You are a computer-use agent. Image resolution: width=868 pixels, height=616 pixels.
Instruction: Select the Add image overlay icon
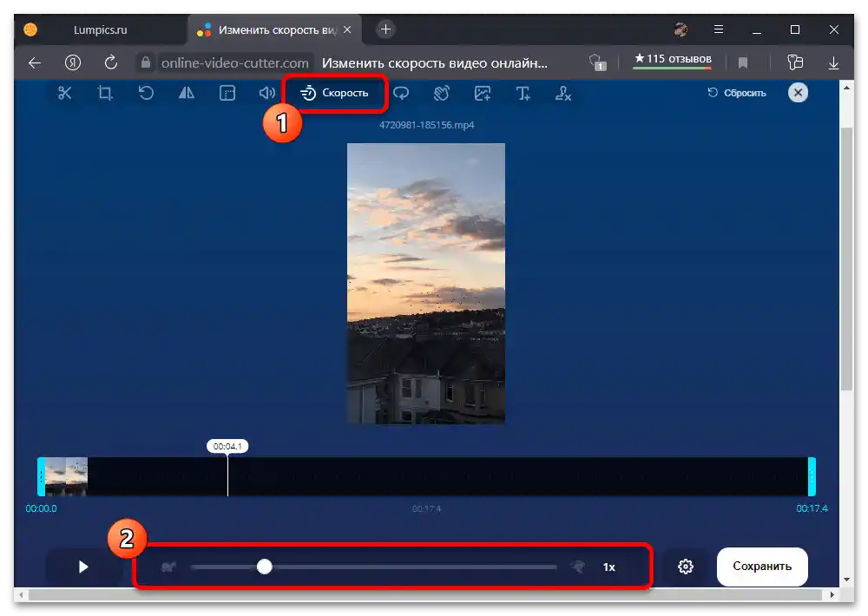482,93
